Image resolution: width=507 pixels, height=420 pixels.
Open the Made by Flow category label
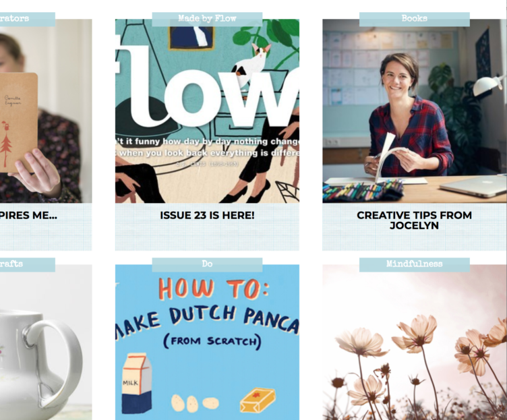click(207, 19)
